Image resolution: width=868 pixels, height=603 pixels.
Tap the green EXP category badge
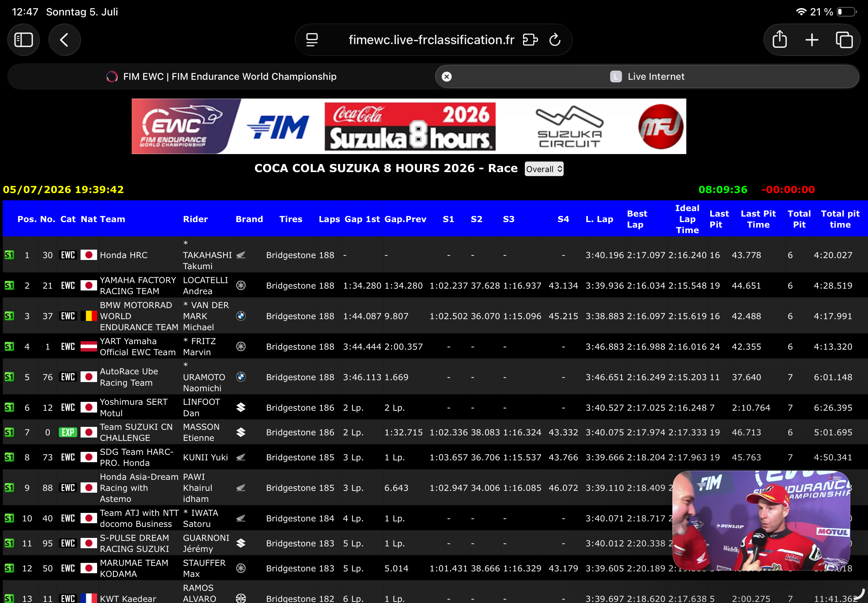coord(68,432)
